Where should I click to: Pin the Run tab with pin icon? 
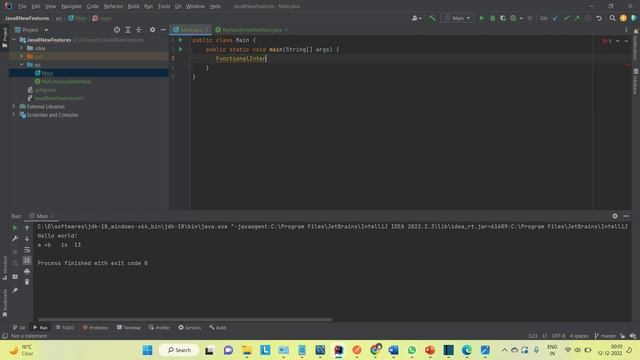click(15, 290)
